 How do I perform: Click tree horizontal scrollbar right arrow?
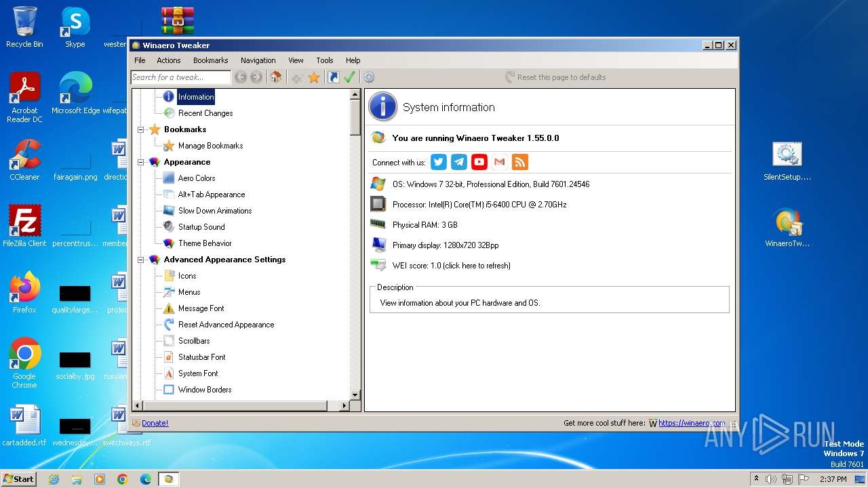[344, 405]
